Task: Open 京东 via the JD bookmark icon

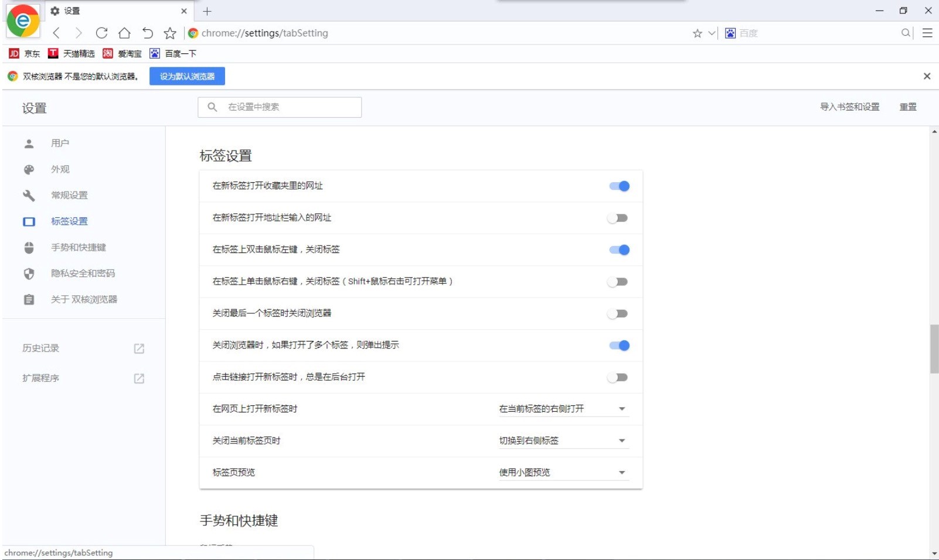Action: tap(13, 53)
